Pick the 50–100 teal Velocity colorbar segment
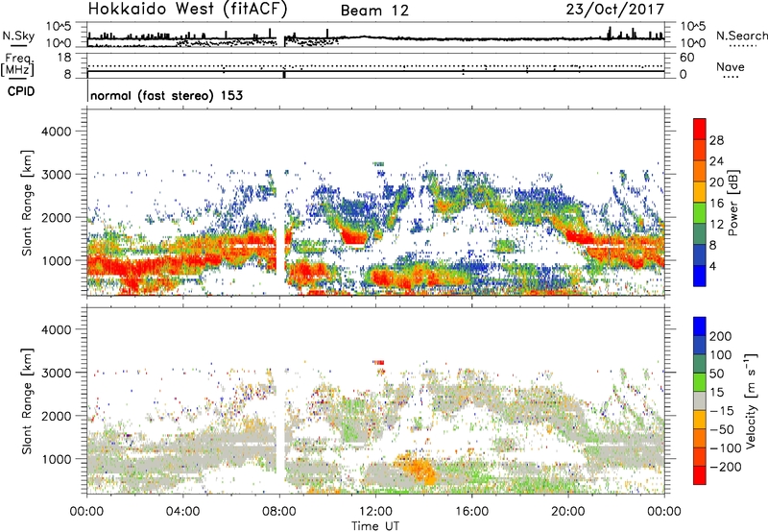Viewport: 768px width, 532px height. click(700, 364)
